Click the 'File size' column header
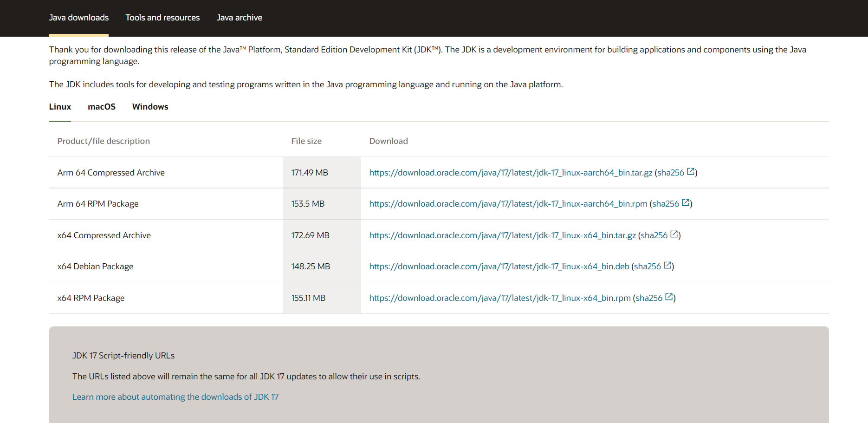Image resolution: width=868 pixels, height=423 pixels. tap(306, 141)
